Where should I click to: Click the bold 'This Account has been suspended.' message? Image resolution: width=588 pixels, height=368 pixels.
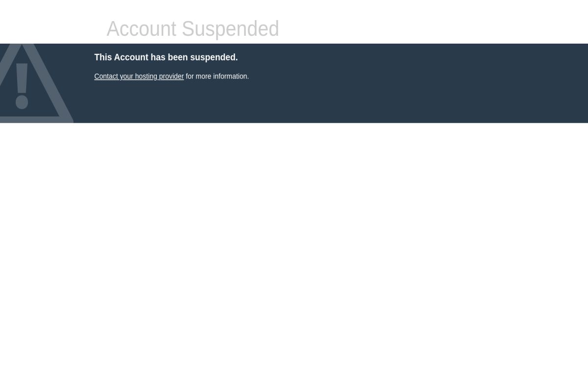click(x=166, y=57)
